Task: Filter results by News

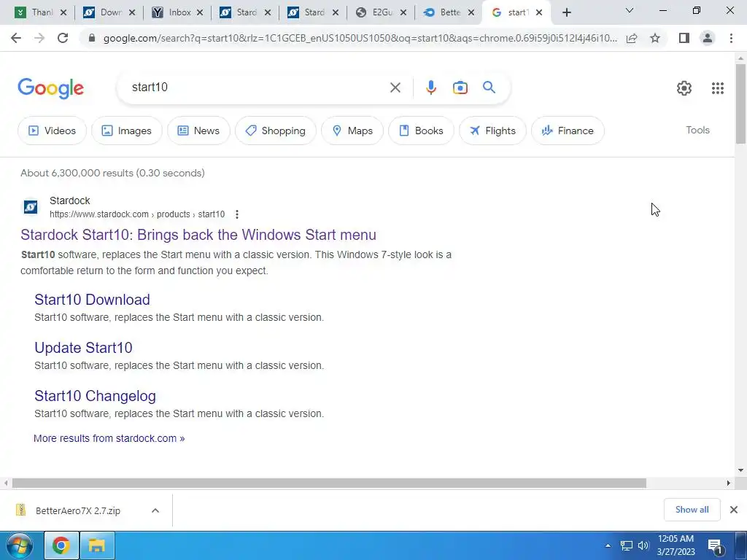Action: (198, 131)
